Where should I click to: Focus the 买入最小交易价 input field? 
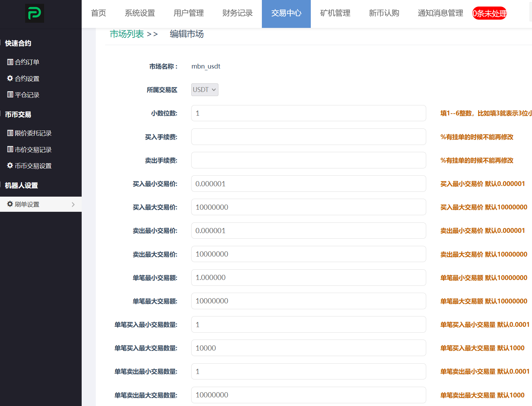point(308,184)
